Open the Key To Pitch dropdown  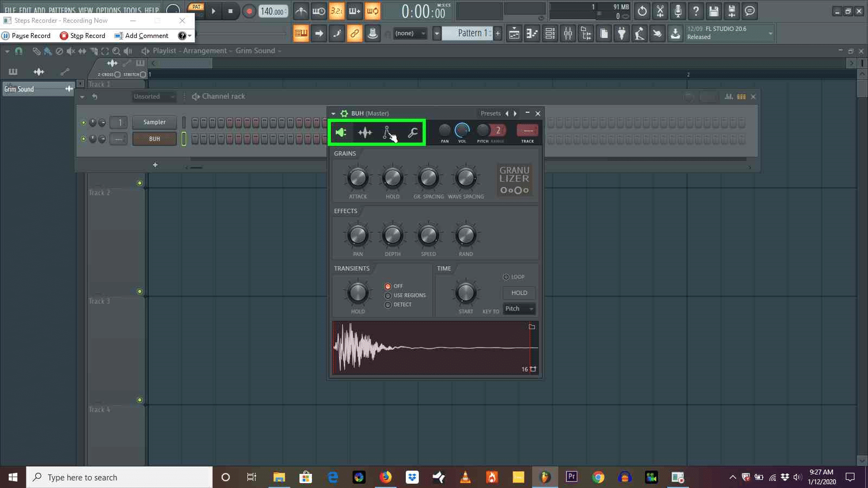(519, 309)
